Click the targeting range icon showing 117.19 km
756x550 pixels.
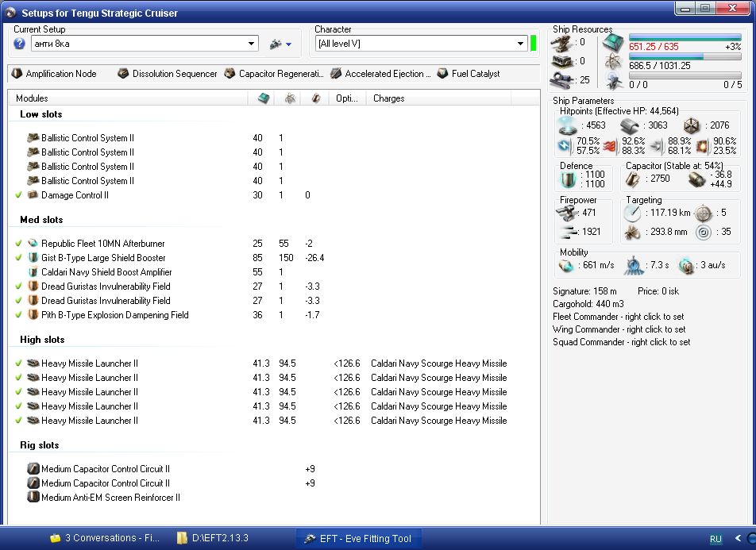point(632,213)
